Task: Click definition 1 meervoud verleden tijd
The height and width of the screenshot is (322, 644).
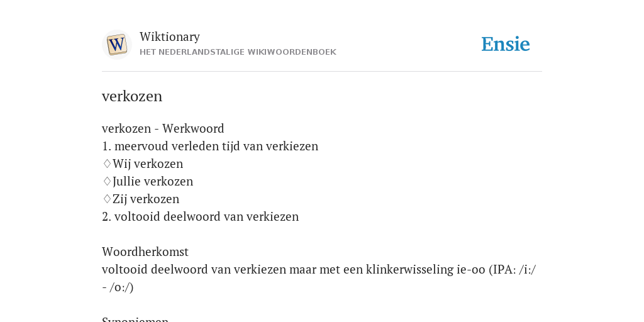Action: [210, 146]
